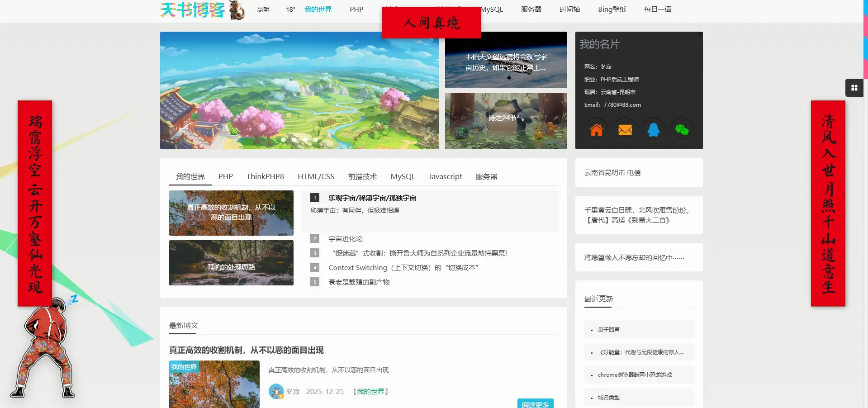The image size is (868, 408).
Task: Click the 职业: PHP后端工程师 line
Action: coord(612,79)
